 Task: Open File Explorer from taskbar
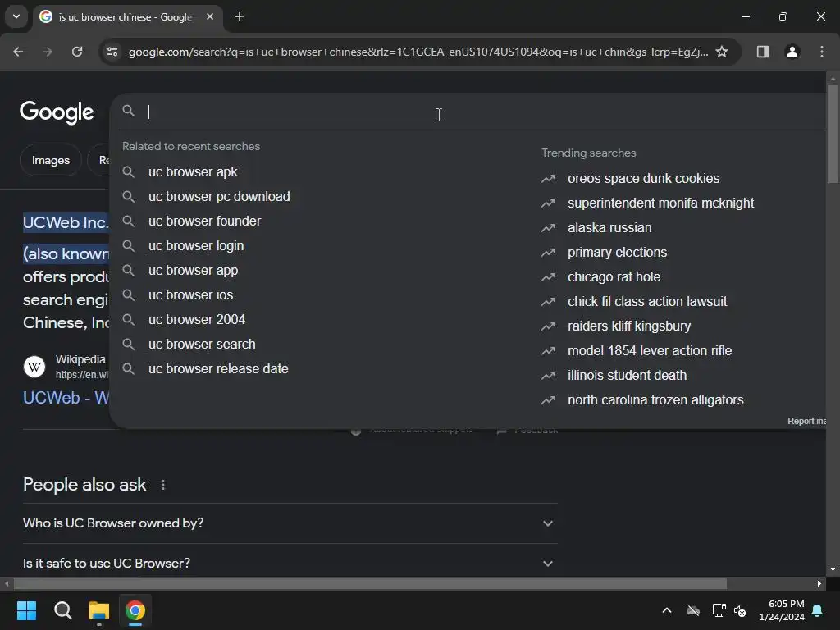(x=99, y=610)
